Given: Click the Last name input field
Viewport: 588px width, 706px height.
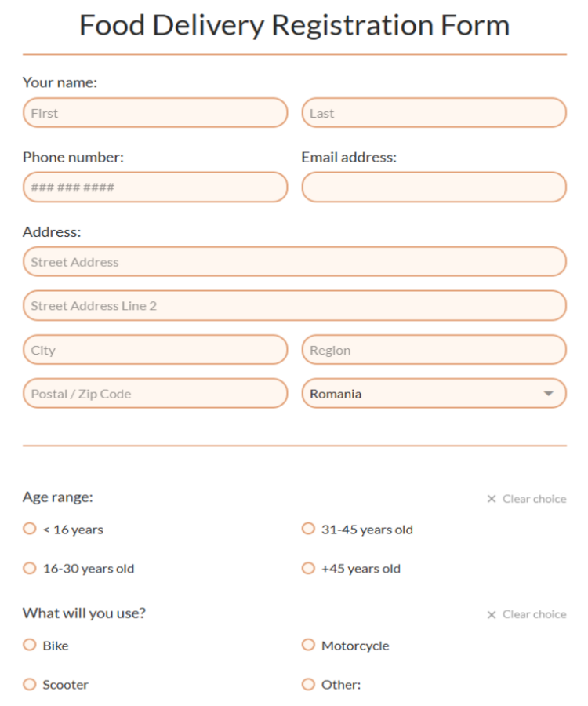Looking at the screenshot, I should (x=434, y=113).
